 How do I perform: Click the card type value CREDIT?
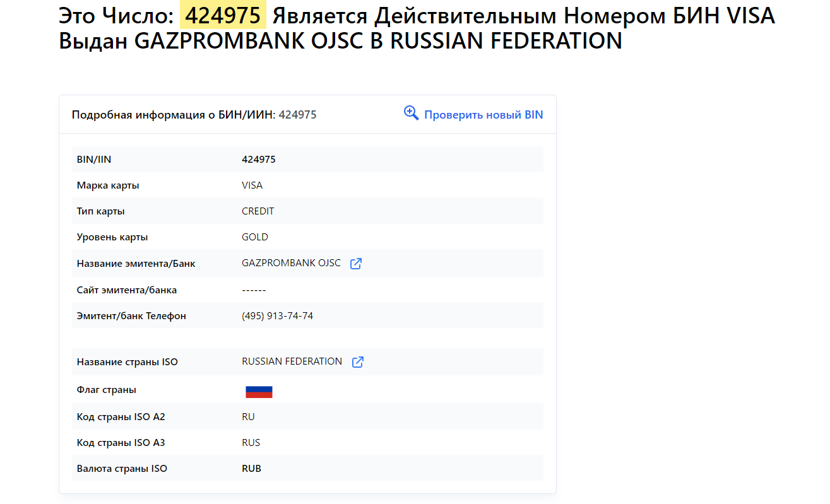[x=258, y=211]
